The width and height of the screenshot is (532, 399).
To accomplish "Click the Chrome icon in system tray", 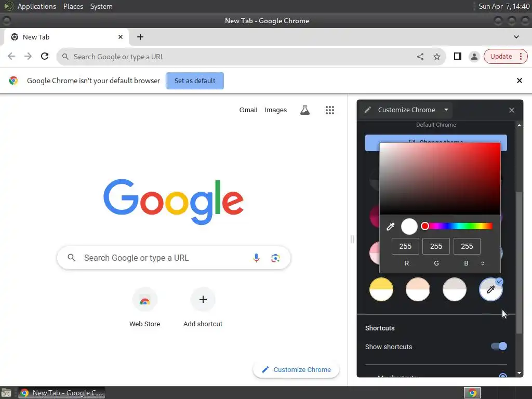I will coord(472,393).
